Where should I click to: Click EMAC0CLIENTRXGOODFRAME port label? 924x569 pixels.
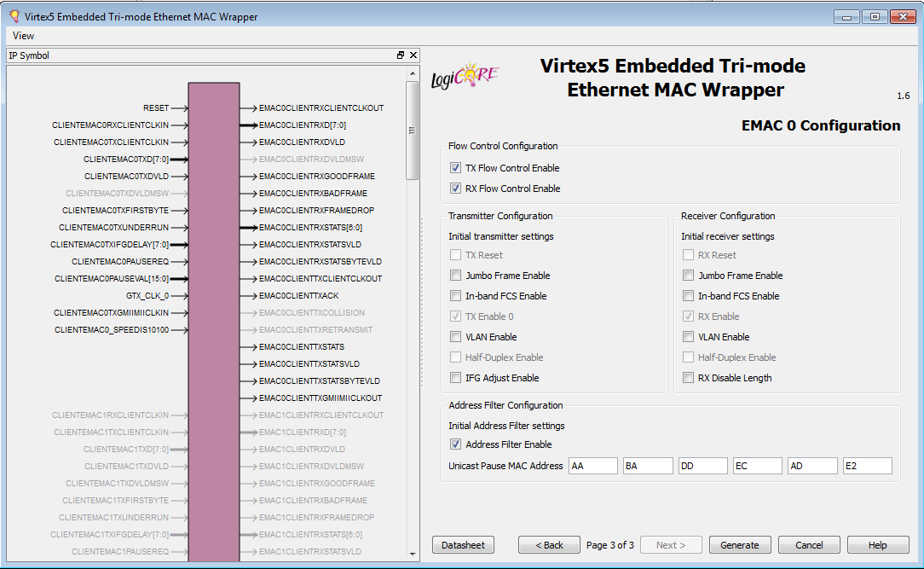[x=317, y=177]
